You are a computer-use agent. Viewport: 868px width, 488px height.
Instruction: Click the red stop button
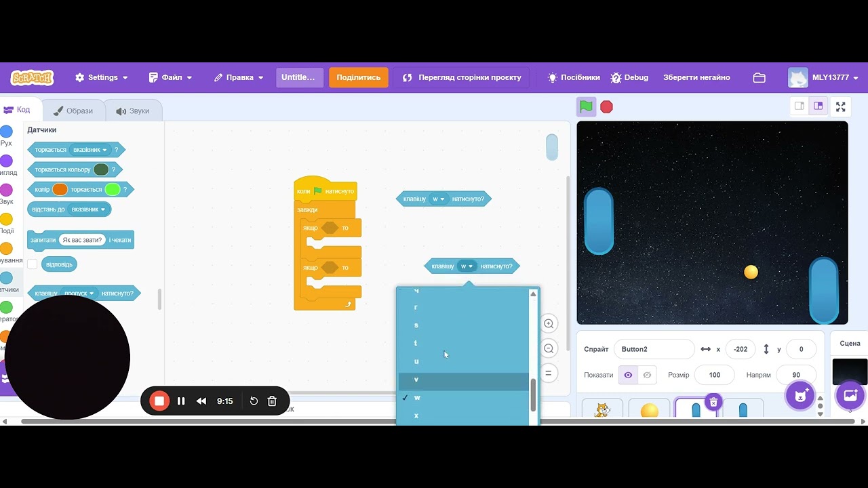(606, 107)
